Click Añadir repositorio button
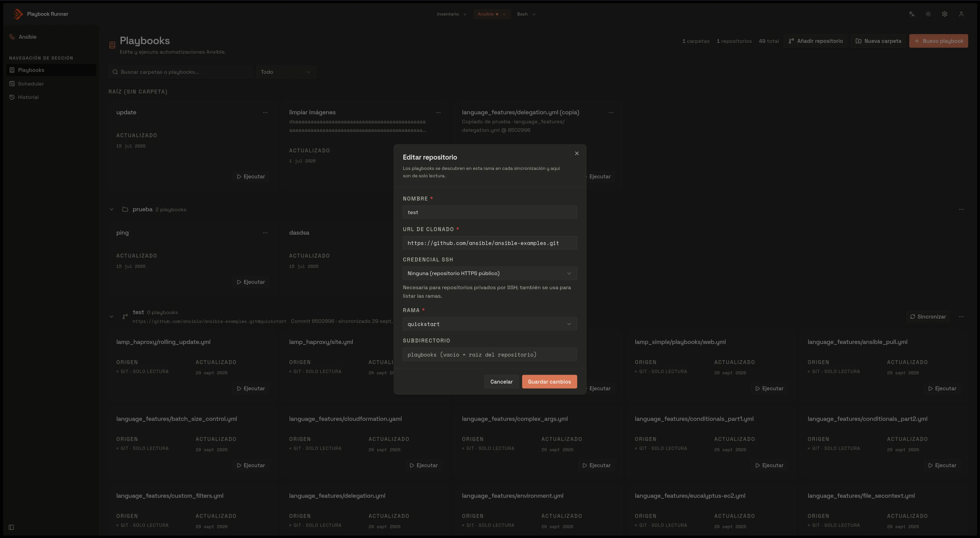The width and height of the screenshot is (980, 538). [x=816, y=41]
